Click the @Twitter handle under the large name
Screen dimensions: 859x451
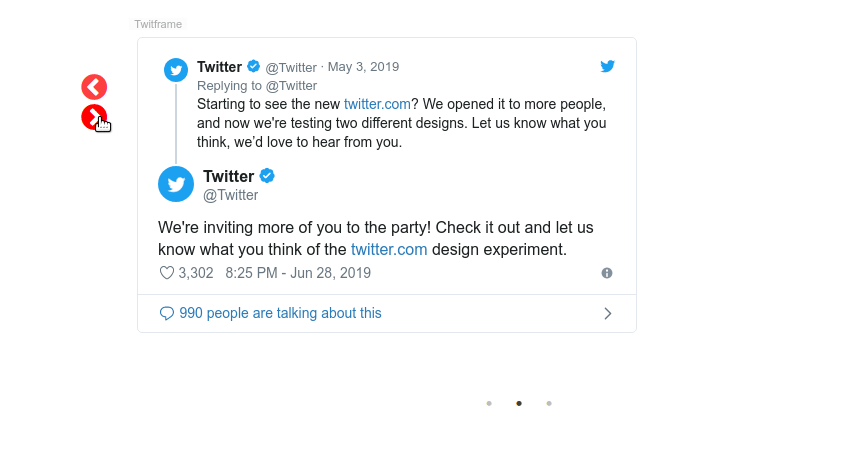pyautogui.click(x=231, y=196)
